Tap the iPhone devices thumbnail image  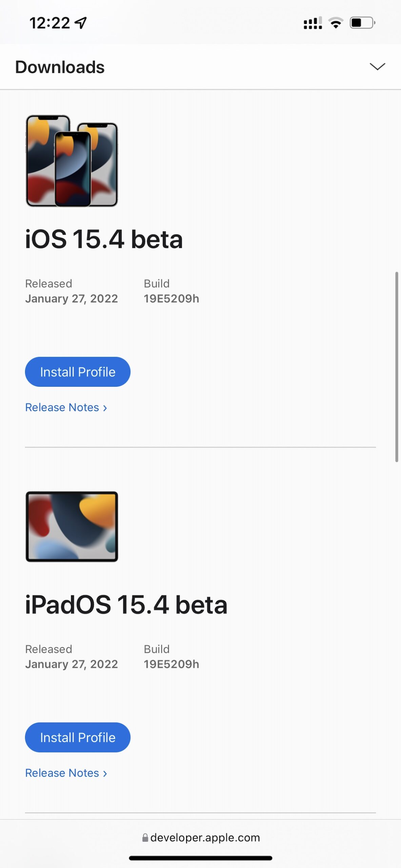(x=72, y=161)
